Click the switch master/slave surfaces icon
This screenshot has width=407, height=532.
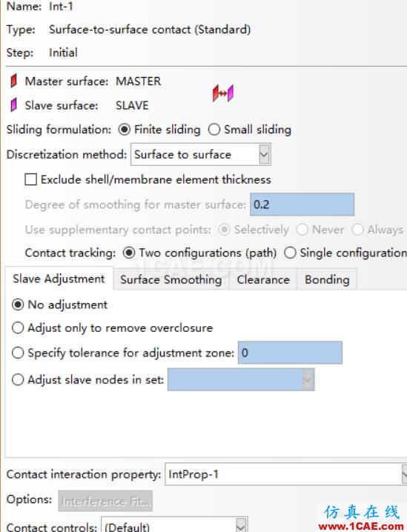pos(223,93)
